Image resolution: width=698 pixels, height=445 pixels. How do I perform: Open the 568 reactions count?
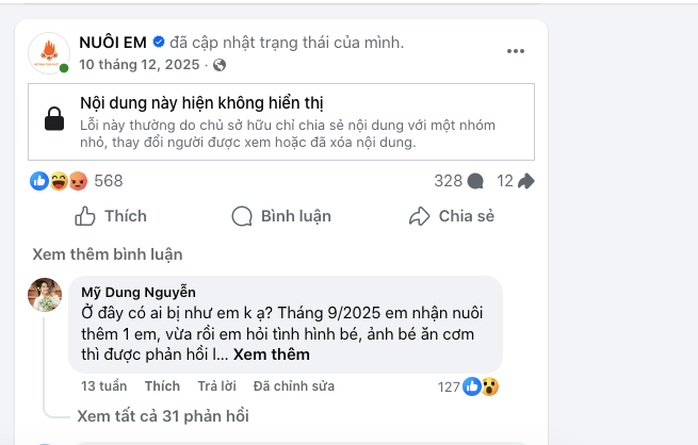pos(108,181)
